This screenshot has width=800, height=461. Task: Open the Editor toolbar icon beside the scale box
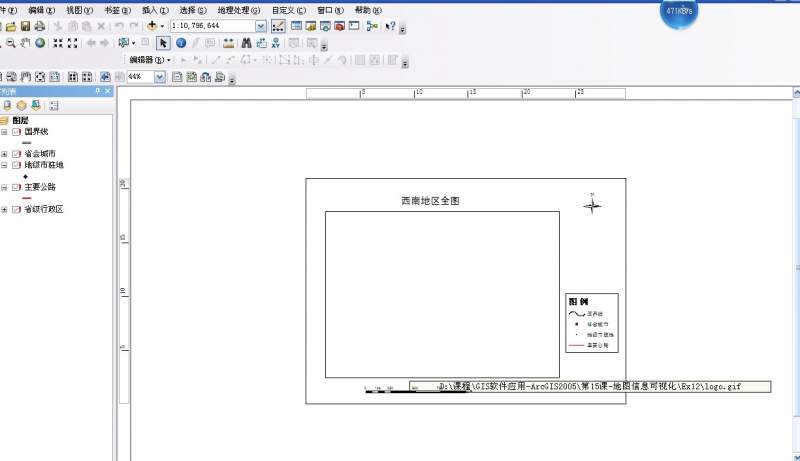(278, 26)
